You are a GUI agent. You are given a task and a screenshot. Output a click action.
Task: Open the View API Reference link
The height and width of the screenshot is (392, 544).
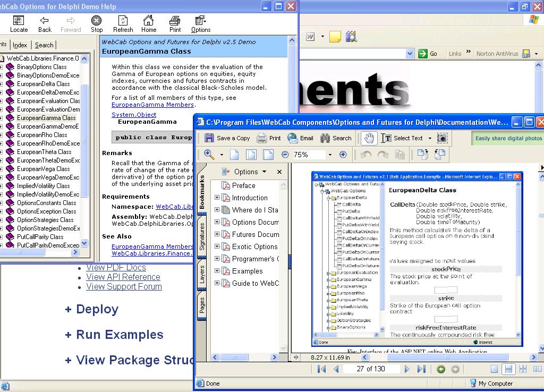click(123, 277)
